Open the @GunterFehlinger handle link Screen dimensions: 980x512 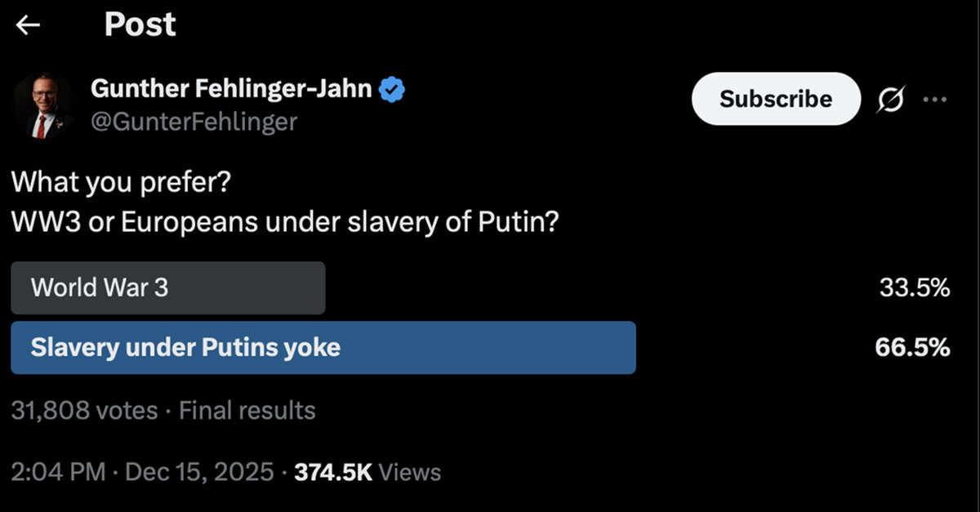coord(194,122)
